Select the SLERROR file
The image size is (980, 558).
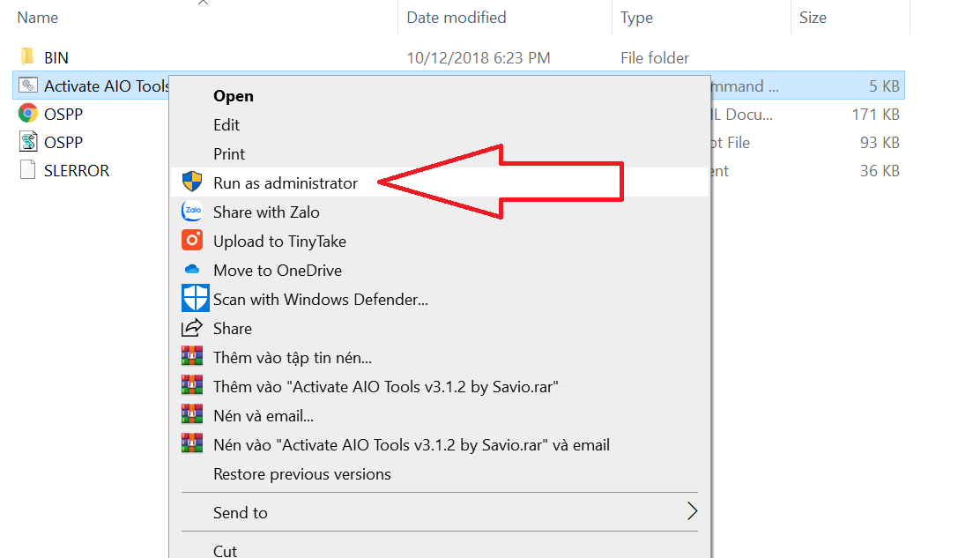[x=76, y=170]
